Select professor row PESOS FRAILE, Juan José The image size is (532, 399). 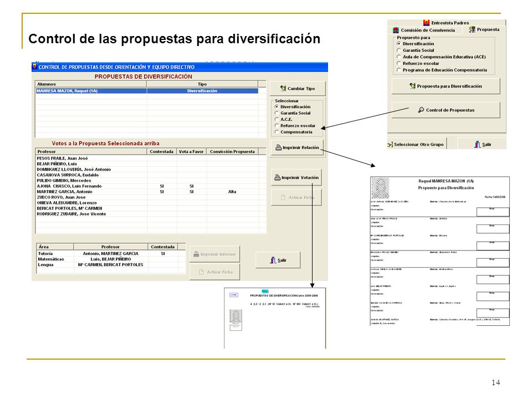click(x=151, y=158)
